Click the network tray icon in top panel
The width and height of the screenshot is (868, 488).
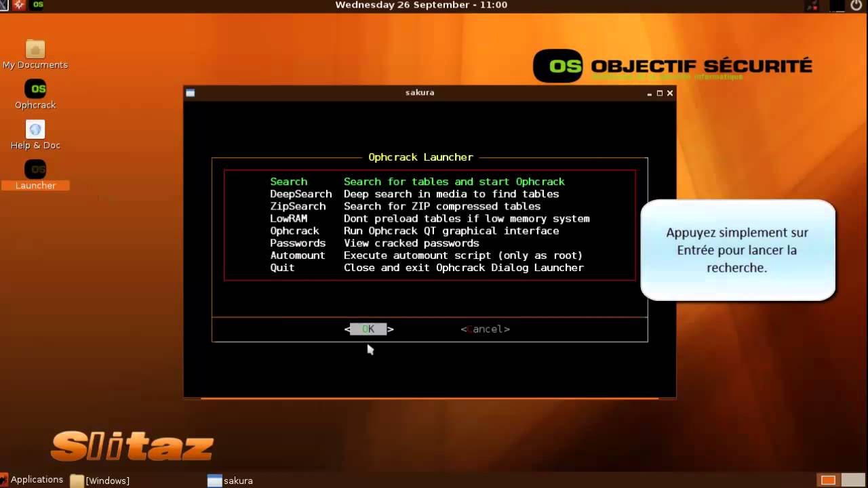tap(812, 5)
